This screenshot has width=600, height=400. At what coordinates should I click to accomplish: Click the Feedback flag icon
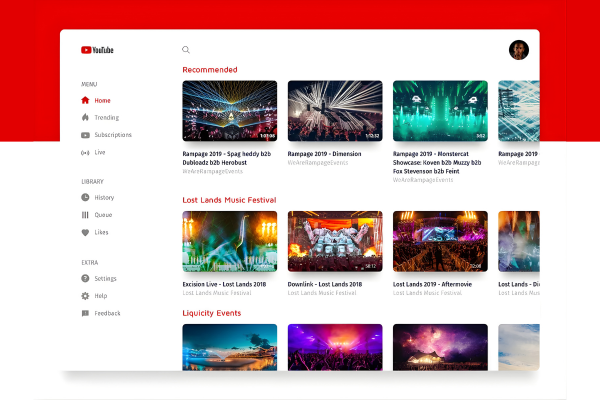pos(85,313)
